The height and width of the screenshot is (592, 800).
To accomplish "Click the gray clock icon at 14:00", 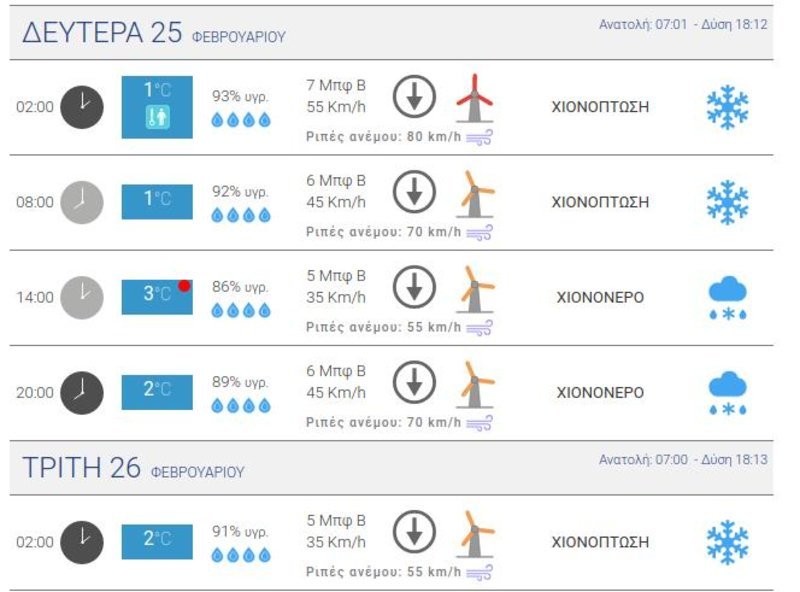I will point(82,298).
